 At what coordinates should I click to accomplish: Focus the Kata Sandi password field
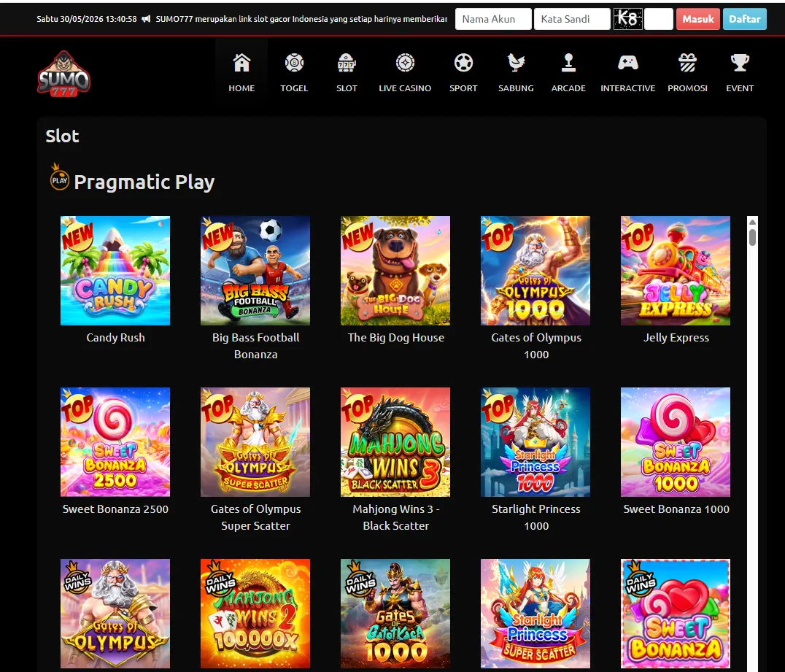point(572,19)
